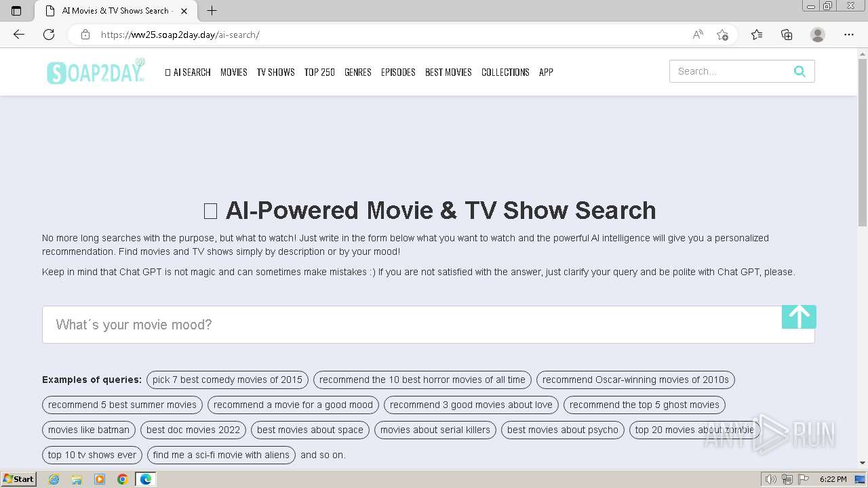The height and width of the screenshot is (488, 868).
Task: Click the scroll-to-top arrow button
Action: (x=799, y=317)
